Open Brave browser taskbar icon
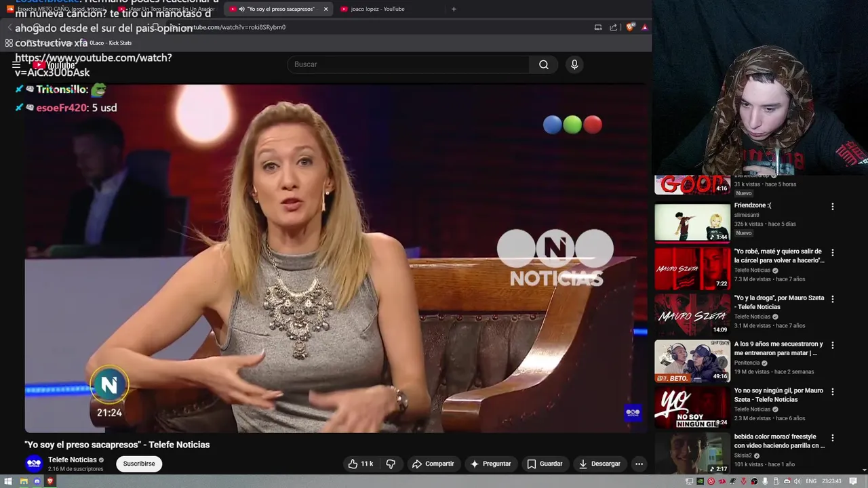Viewport: 868px width, 488px height. point(50,481)
